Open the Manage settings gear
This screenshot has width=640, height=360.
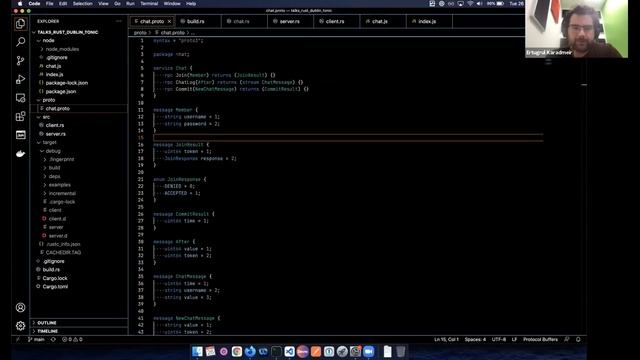tap(20, 326)
